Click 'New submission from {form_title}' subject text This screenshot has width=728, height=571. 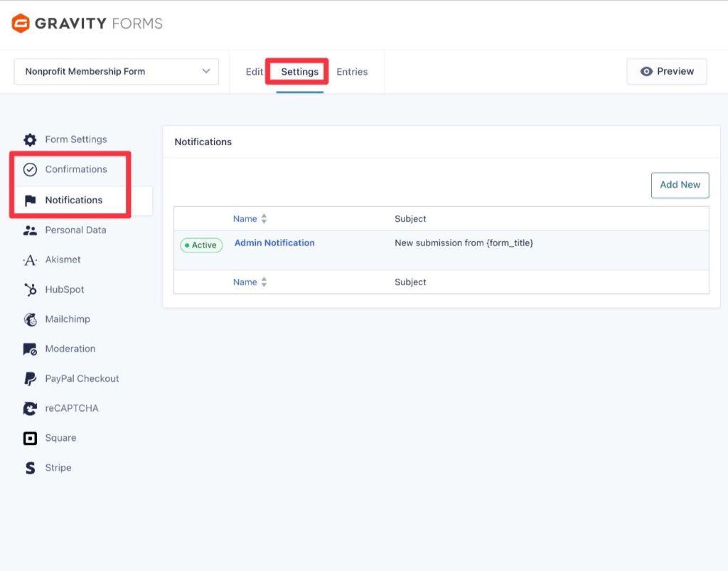464,242
